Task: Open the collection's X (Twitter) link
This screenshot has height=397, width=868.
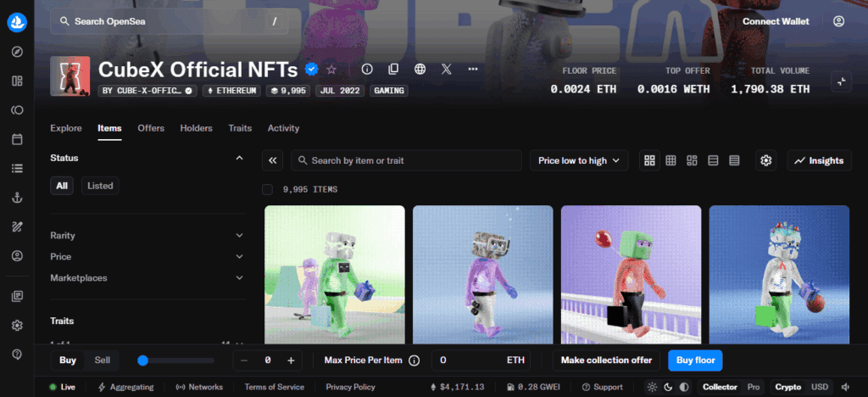Action: [x=447, y=70]
